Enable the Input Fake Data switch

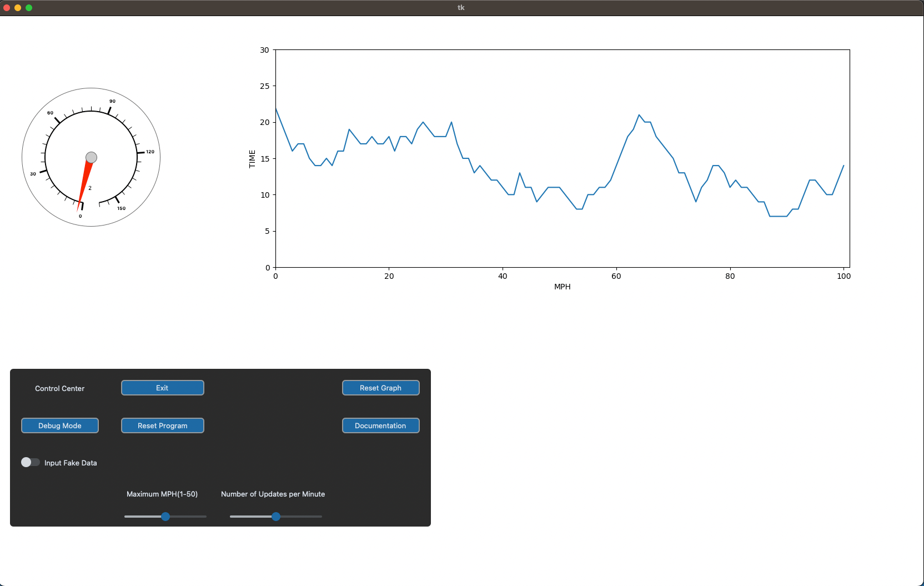pos(31,462)
